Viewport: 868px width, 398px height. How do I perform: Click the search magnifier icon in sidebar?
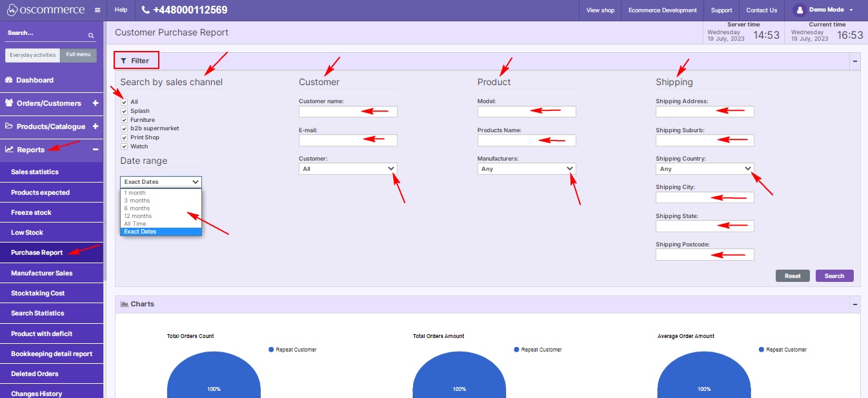(91, 35)
